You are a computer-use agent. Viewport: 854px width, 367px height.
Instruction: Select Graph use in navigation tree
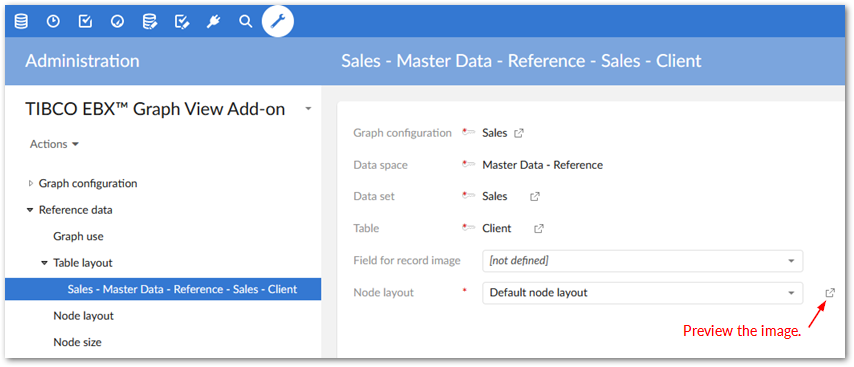(x=78, y=236)
